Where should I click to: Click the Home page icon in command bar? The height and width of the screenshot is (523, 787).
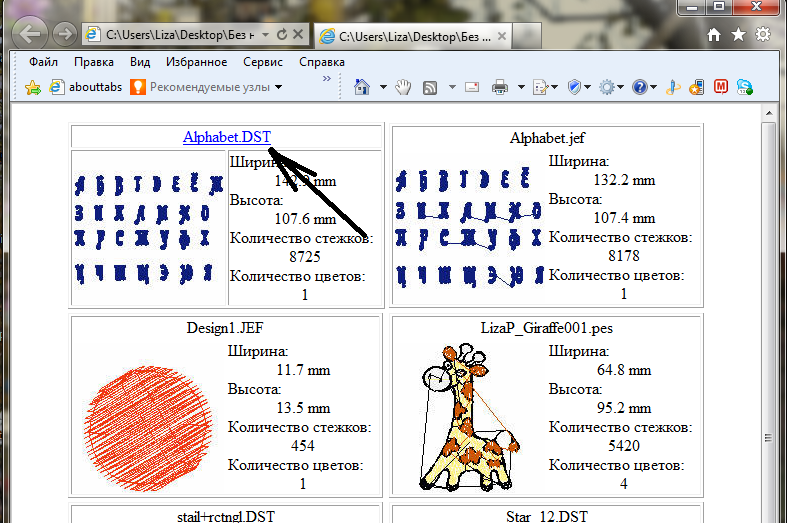click(x=362, y=88)
